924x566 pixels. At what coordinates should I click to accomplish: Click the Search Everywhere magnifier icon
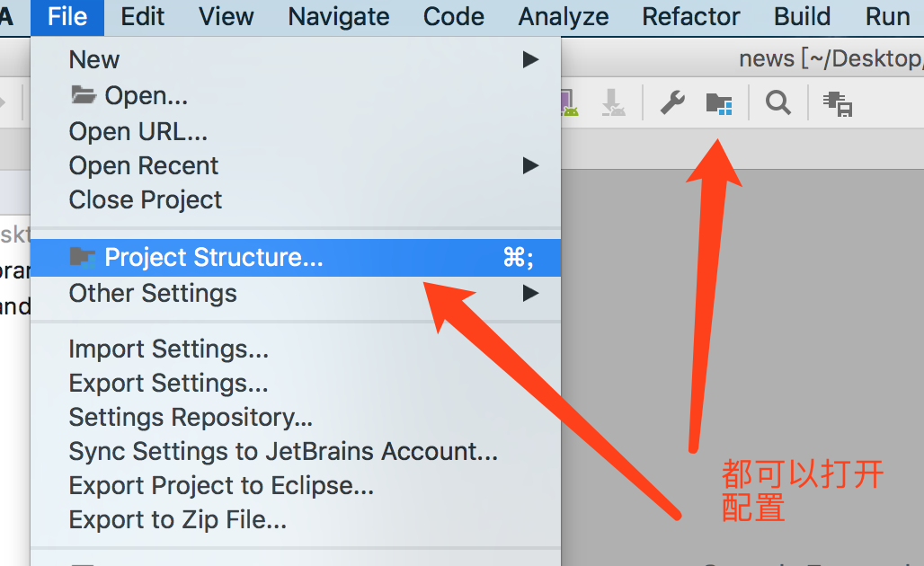click(777, 102)
